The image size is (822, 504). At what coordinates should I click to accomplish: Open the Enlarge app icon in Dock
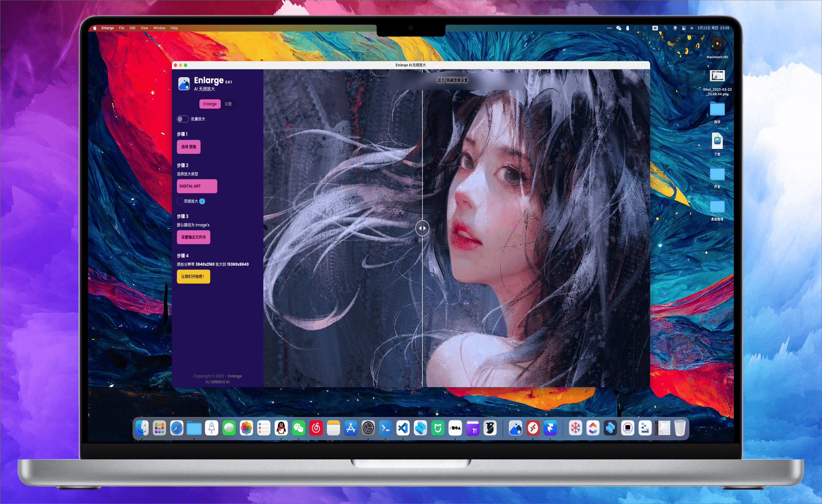tap(515, 428)
